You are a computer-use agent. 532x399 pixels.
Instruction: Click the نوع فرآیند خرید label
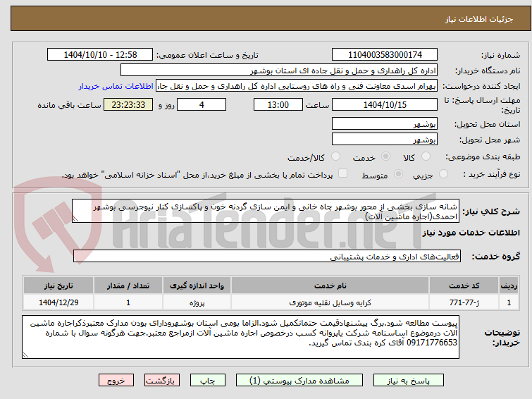coord(491,175)
